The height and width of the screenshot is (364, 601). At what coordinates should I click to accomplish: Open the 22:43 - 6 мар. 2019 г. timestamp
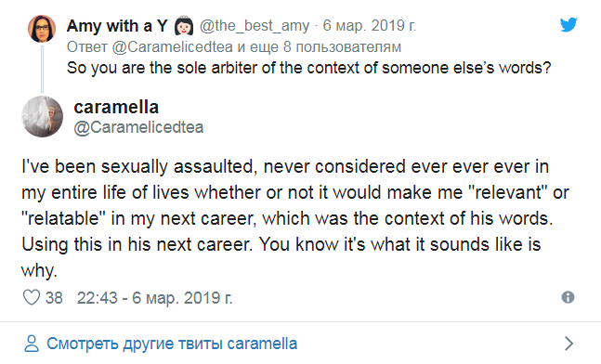click(154, 298)
